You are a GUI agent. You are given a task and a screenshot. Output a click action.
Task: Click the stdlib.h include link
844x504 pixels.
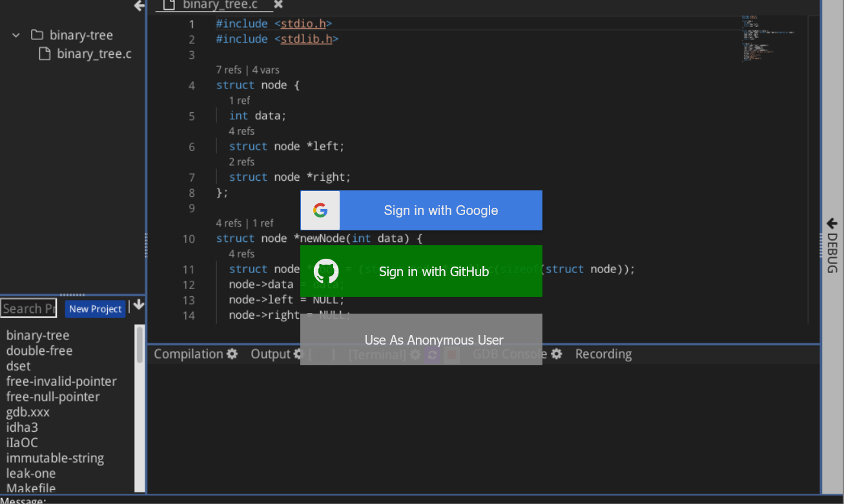(306, 39)
